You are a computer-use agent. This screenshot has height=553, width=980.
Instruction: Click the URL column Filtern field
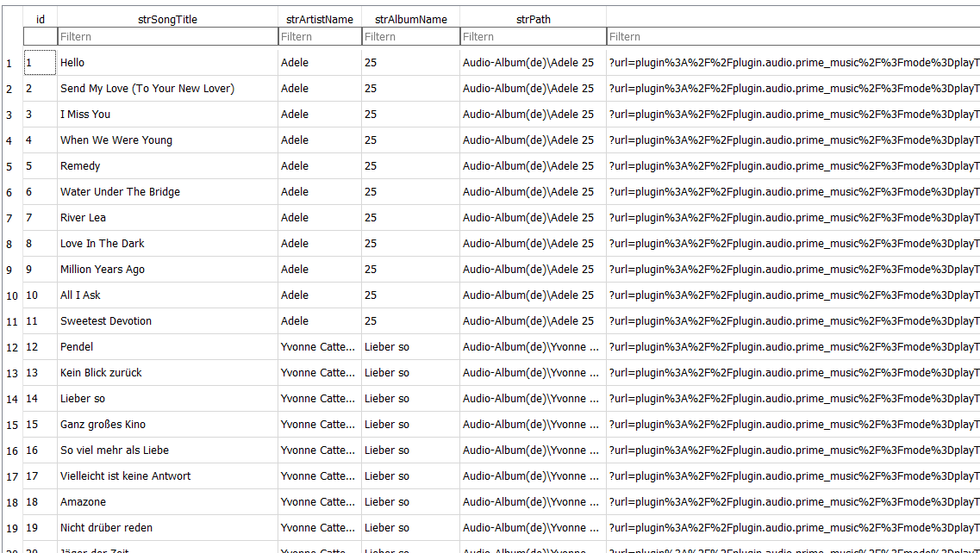793,37
